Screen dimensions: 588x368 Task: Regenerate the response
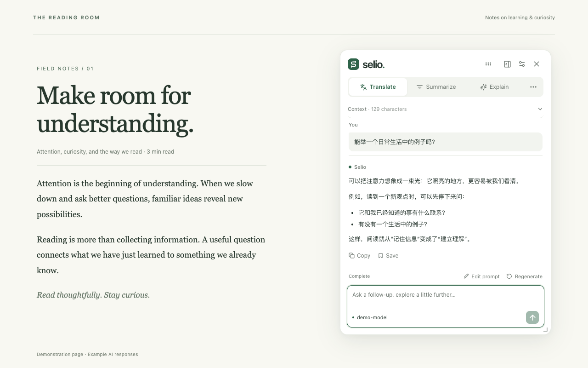tap(525, 276)
